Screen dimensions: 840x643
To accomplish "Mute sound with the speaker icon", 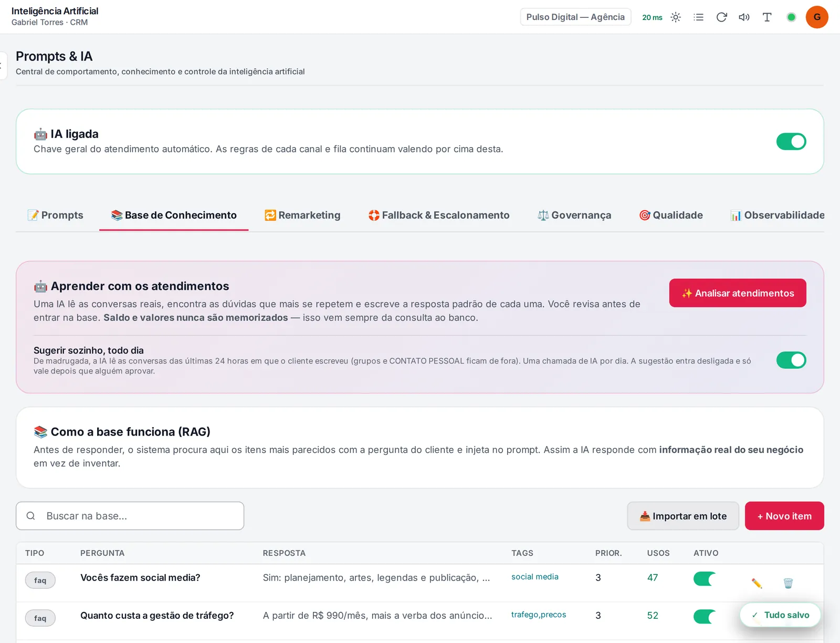I will click(744, 17).
